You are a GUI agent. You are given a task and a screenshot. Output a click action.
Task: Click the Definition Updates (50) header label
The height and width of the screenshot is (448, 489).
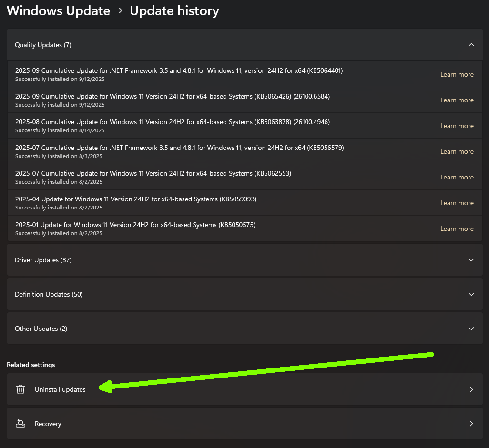[49, 294]
